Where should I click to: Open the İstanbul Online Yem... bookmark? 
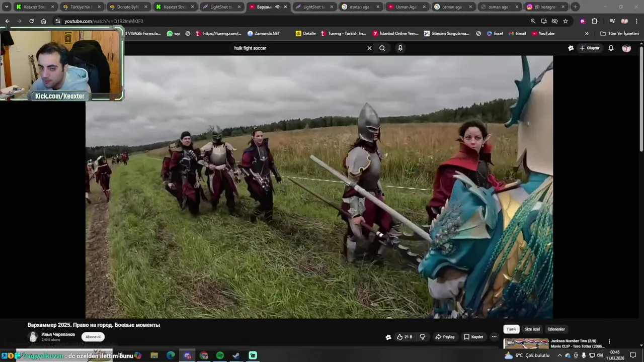pyautogui.click(x=395, y=34)
